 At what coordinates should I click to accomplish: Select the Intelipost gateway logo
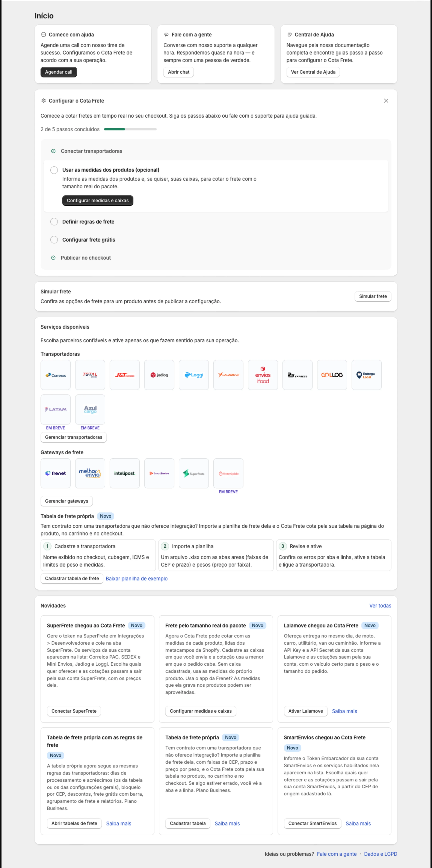coord(125,473)
